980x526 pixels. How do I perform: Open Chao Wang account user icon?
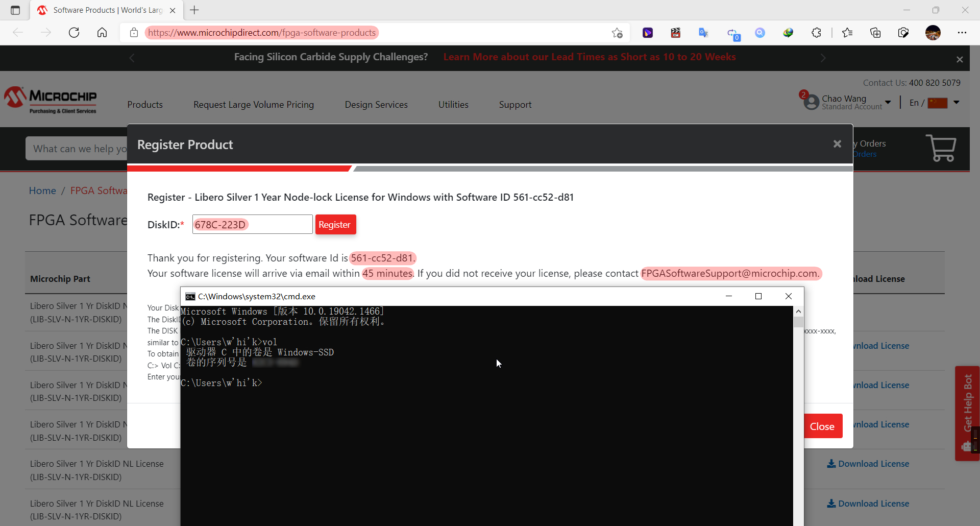(811, 102)
